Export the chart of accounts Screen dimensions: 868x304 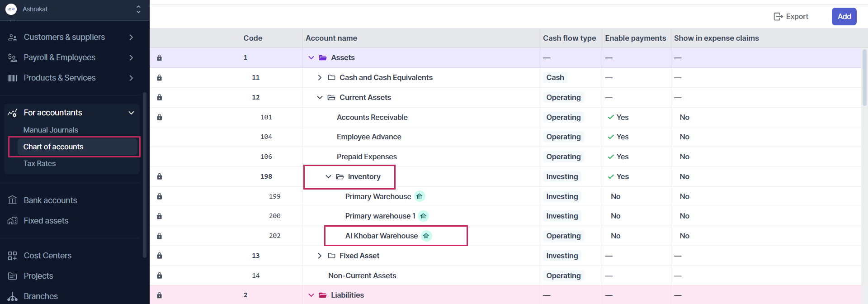coord(791,17)
